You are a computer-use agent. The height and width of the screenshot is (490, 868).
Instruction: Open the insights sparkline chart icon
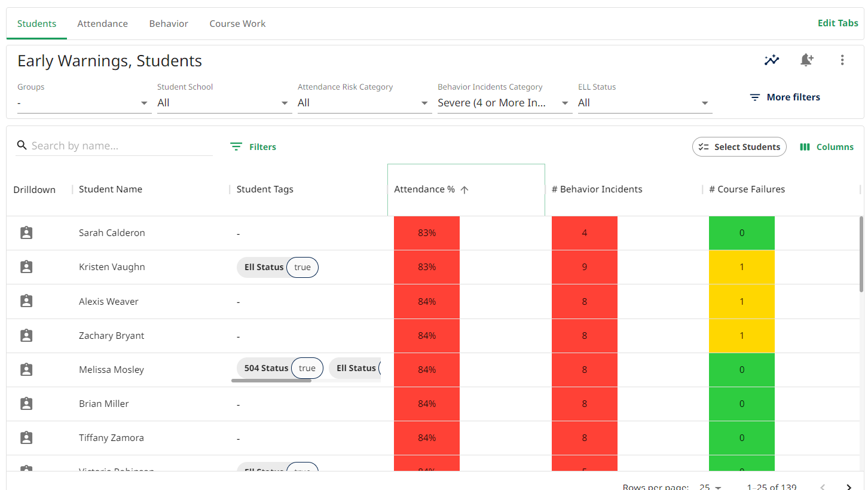pyautogui.click(x=771, y=60)
